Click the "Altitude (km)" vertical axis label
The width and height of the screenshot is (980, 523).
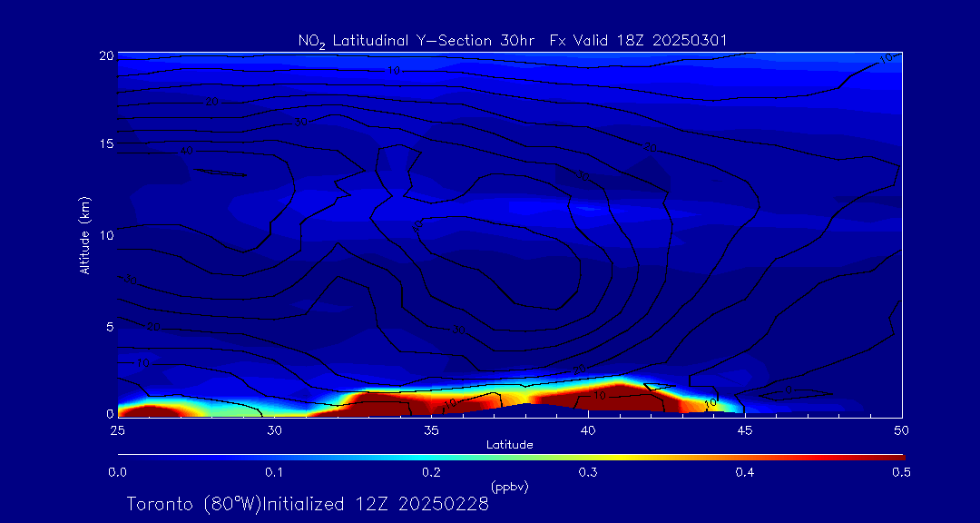point(85,234)
